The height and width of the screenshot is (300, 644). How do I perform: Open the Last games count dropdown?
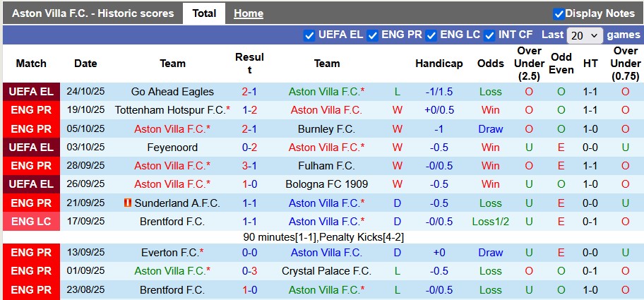(585, 35)
